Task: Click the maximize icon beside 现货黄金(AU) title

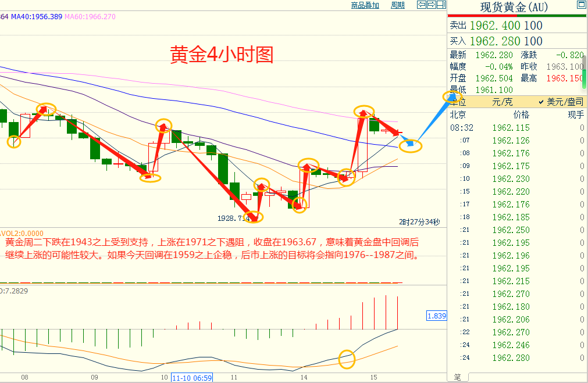Action: coord(580,5)
